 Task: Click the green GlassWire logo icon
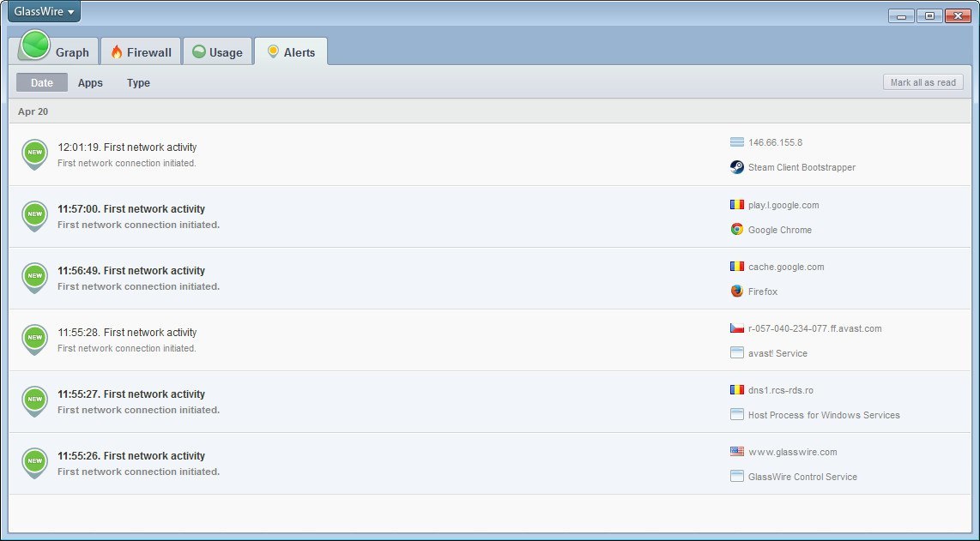tap(33, 45)
